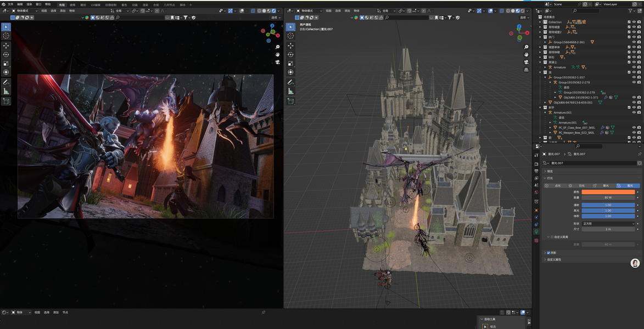The image size is (644, 329).
Task: Open the orange Object properties tab
Action: click(536, 210)
